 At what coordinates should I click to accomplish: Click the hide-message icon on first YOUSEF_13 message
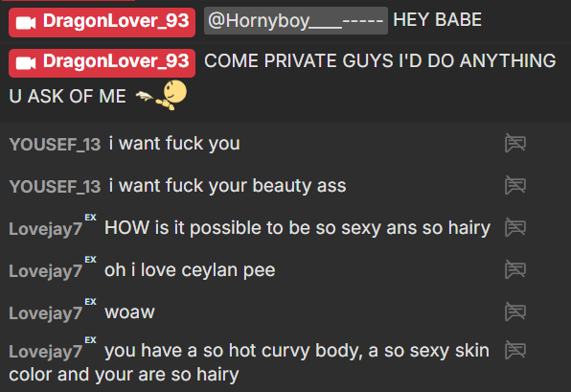(x=515, y=143)
